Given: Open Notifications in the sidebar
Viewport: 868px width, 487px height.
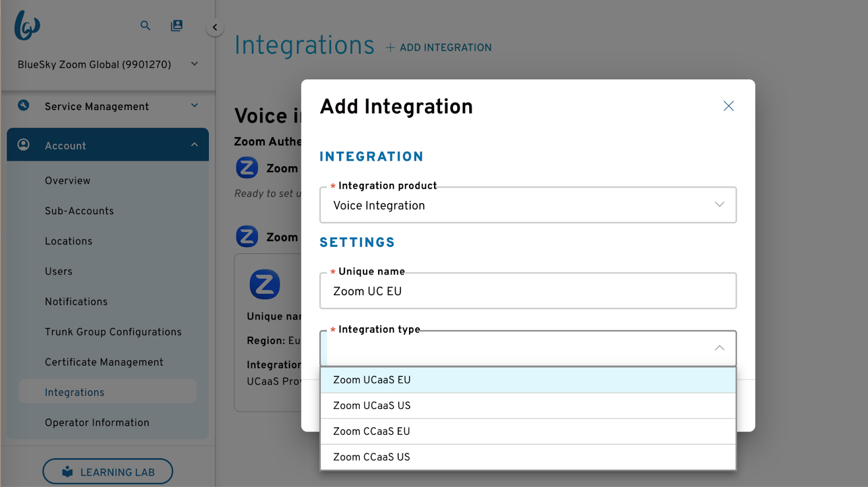Looking at the screenshot, I should click(76, 302).
